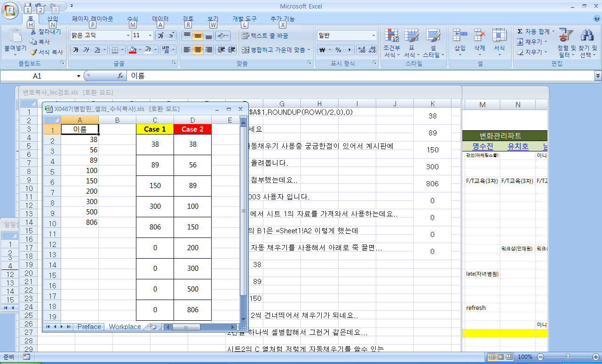602x364 pixels.
Task: Open the Merge and Center (병합하고 가운데 맞춤) dropdown arrow
Action: (x=309, y=50)
